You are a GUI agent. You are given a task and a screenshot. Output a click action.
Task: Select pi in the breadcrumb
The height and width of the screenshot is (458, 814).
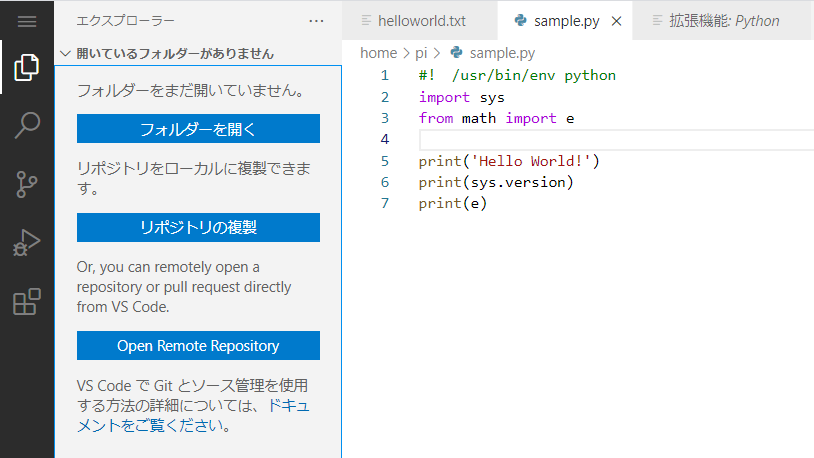421,53
